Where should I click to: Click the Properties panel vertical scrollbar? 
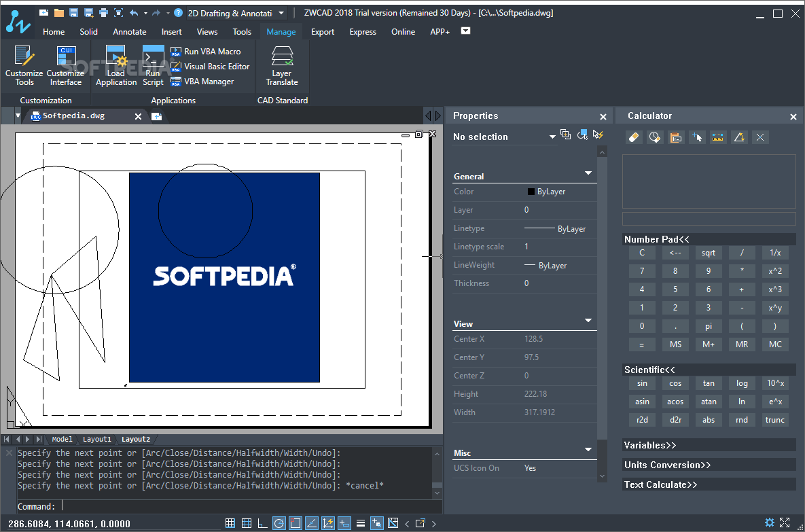coord(603,313)
